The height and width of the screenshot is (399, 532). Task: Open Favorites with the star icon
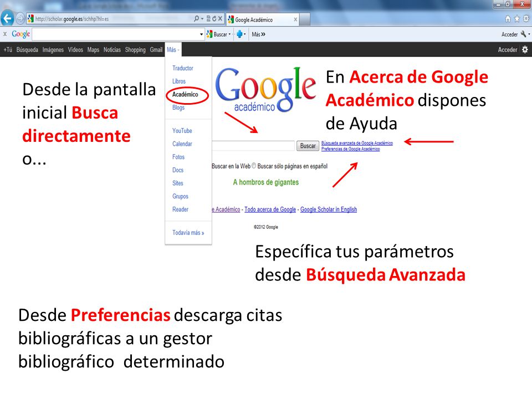pos(516,19)
